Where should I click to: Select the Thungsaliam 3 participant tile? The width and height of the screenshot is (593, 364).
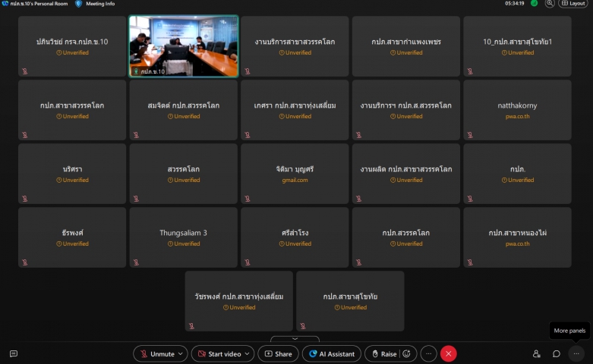coord(183,237)
